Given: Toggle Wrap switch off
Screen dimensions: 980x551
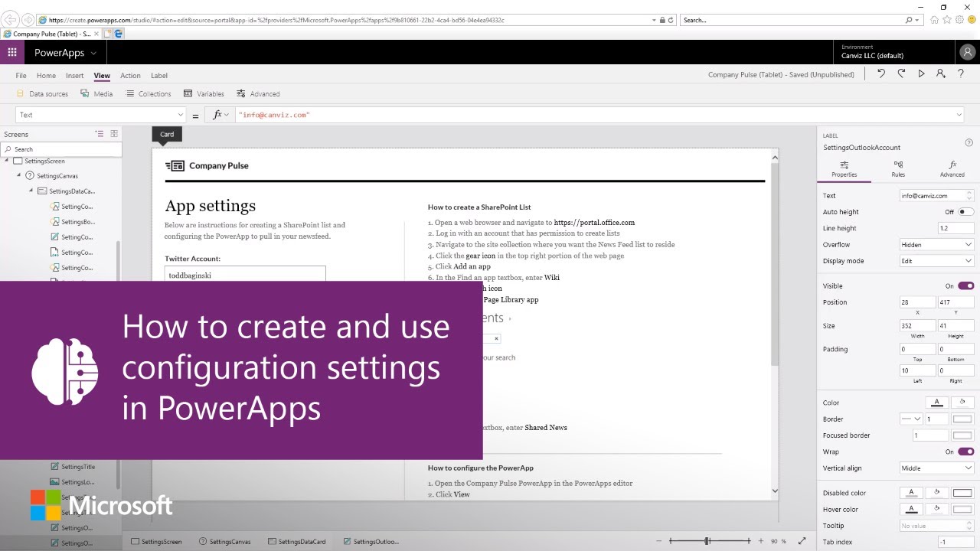Looking at the screenshot, I should (966, 452).
